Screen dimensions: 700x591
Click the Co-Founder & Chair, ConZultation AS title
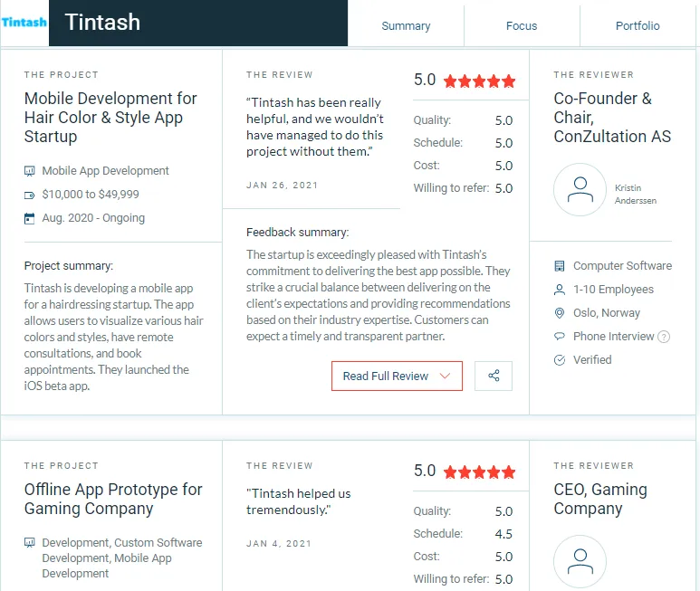(x=612, y=118)
